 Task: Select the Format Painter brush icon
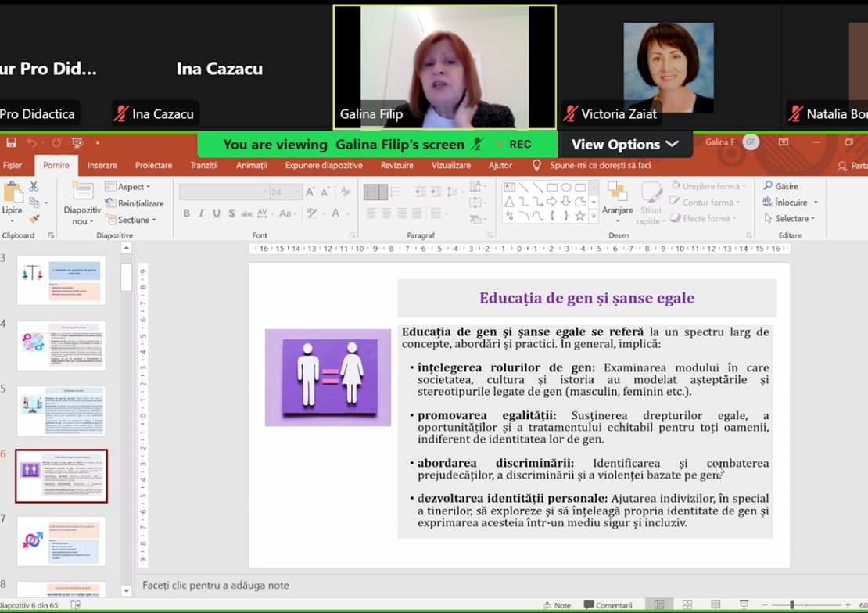pos(34,220)
